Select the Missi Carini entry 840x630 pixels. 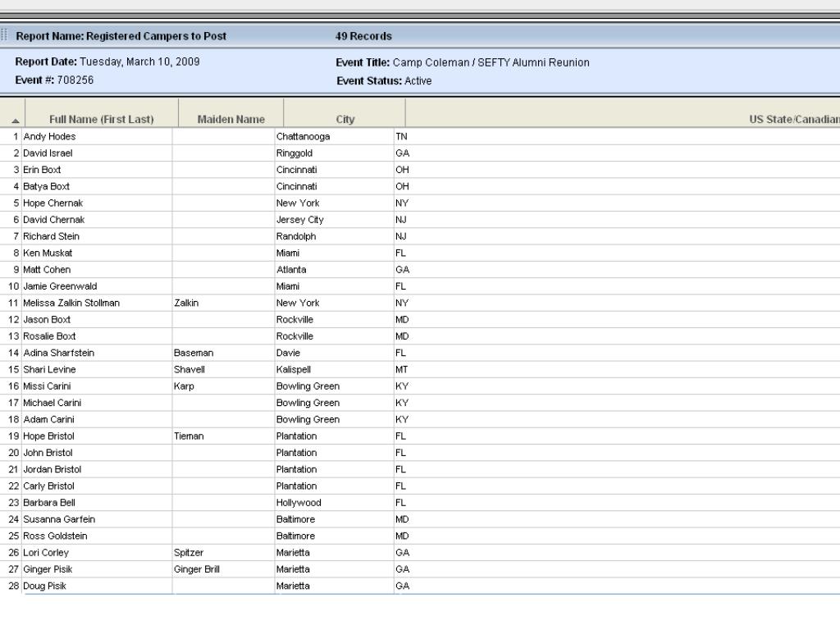pos(47,386)
